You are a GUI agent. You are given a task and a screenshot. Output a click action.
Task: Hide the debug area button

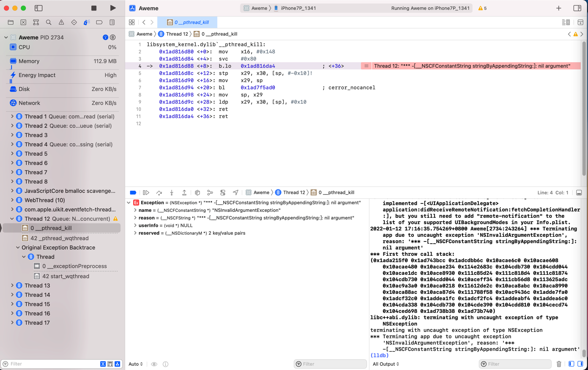click(x=579, y=192)
